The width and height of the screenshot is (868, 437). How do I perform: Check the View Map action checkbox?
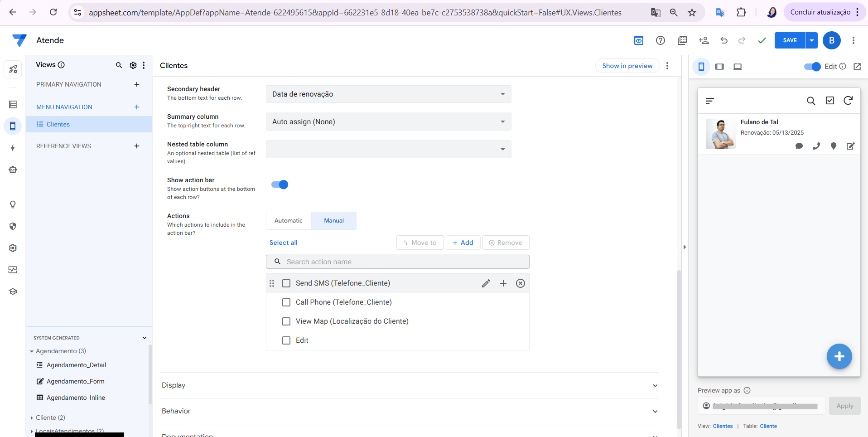[x=286, y=321]
